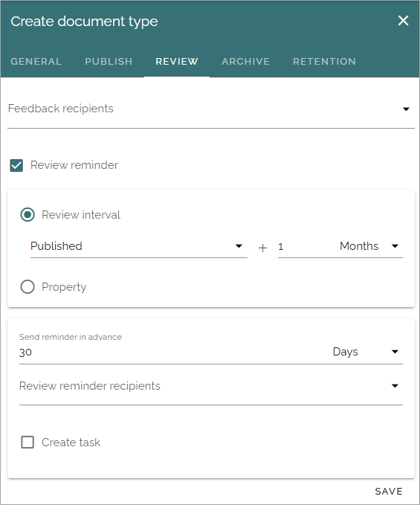Switch to the General tab
This screenshot has height=505, width=420.
tap(36, 62)
